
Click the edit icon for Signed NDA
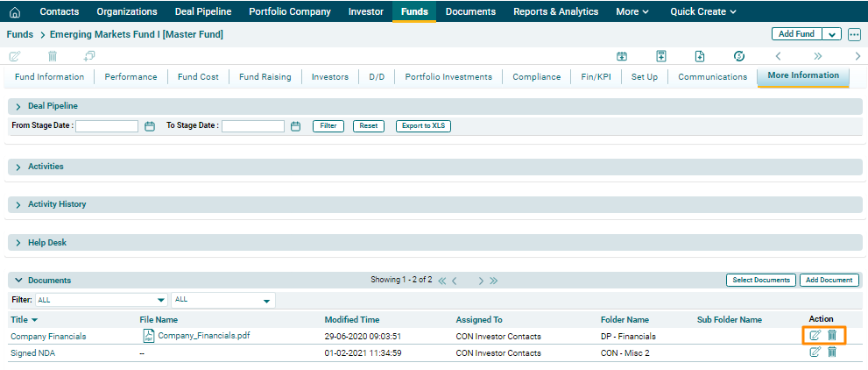click(x=815, y=352)
